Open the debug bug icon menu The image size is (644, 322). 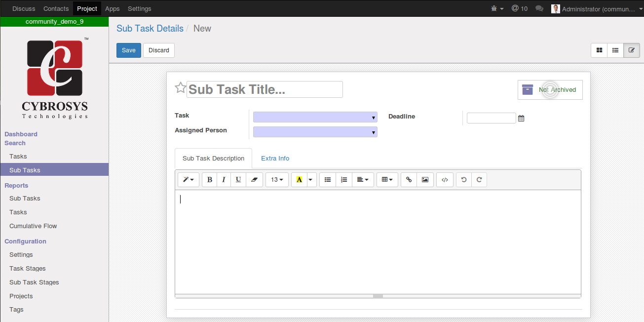[497, 8]
